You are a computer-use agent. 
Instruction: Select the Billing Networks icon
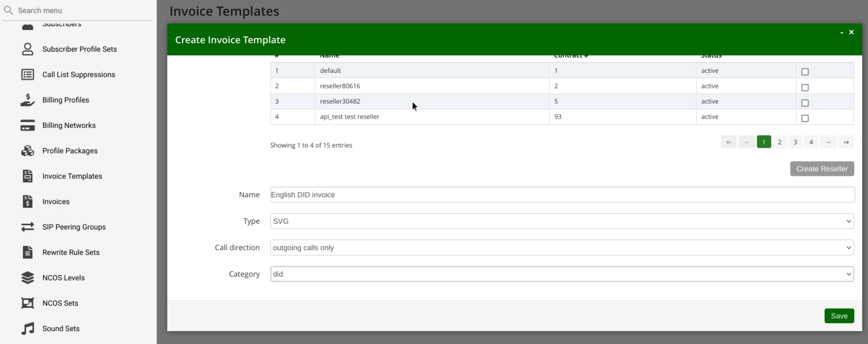(x=27, y=125)
